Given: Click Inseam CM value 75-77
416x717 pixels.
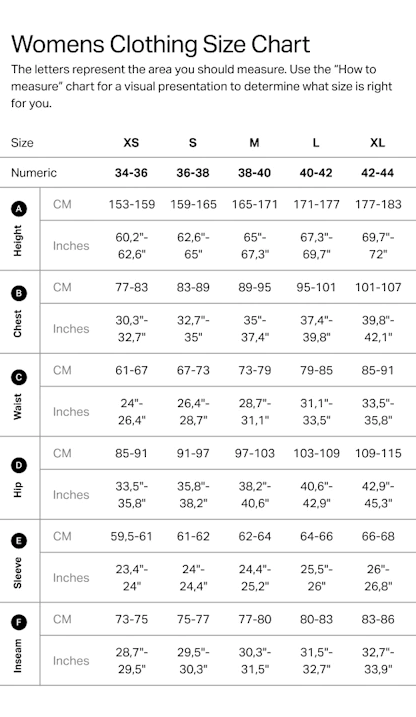Looking at the screenshot, I should 193,619.
